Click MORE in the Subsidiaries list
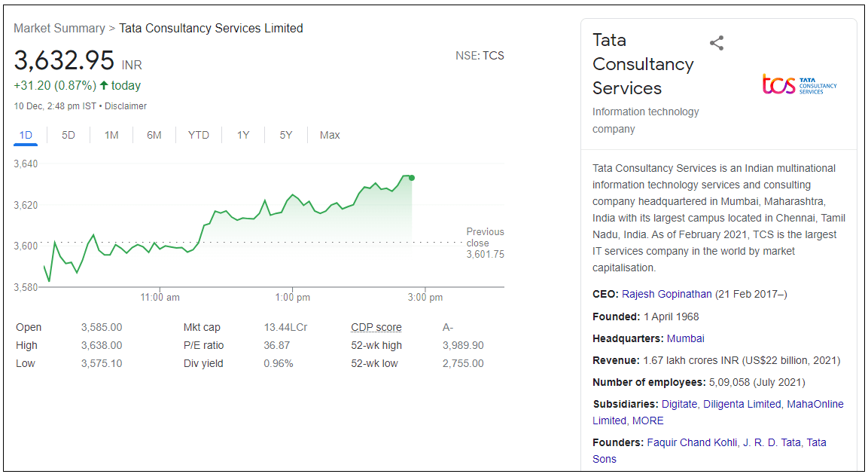Screen dimensions: 868x474 tap(647, 420)
